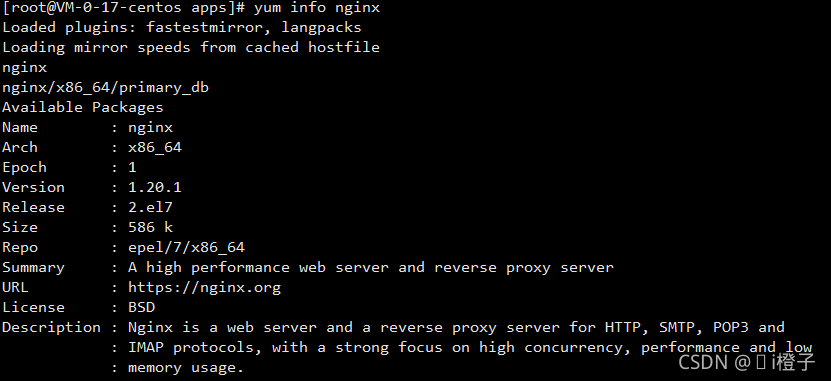This screenshot has height=381, width=831.
Task: Click the IMAP protocols description line
Action: tap(470, 348)
